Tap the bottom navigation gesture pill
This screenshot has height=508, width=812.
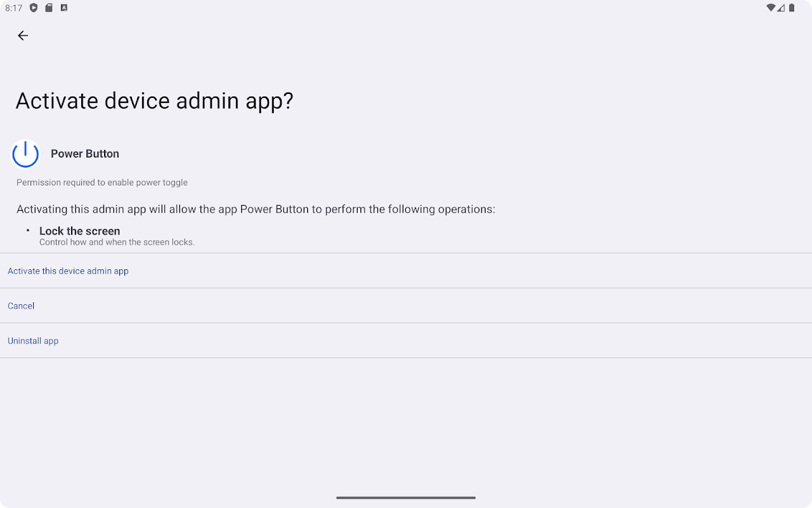pyautogui.click(x=406, y=498)
